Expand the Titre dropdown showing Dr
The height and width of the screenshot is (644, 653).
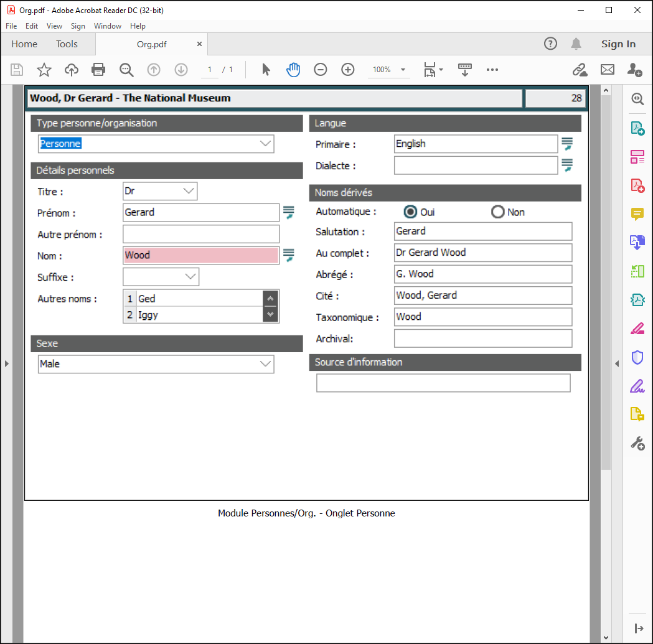coord(189,192)
